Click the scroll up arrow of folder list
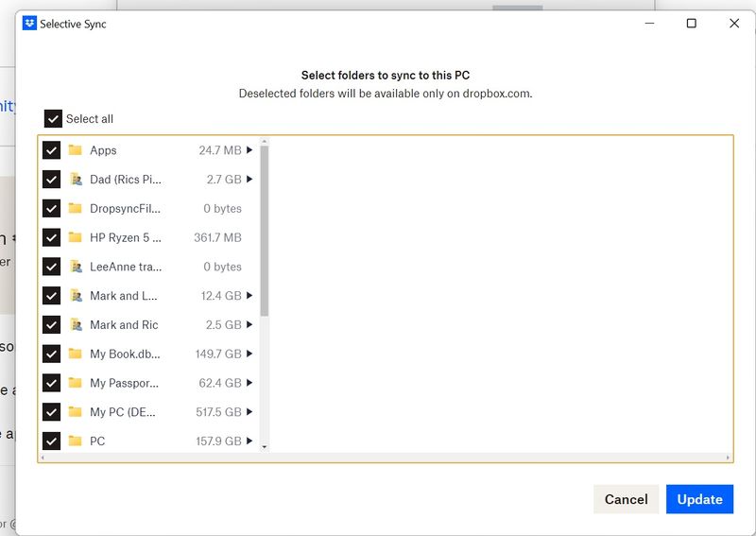The image size is (756, 536). pyautogui.click(x=265, y=142)
